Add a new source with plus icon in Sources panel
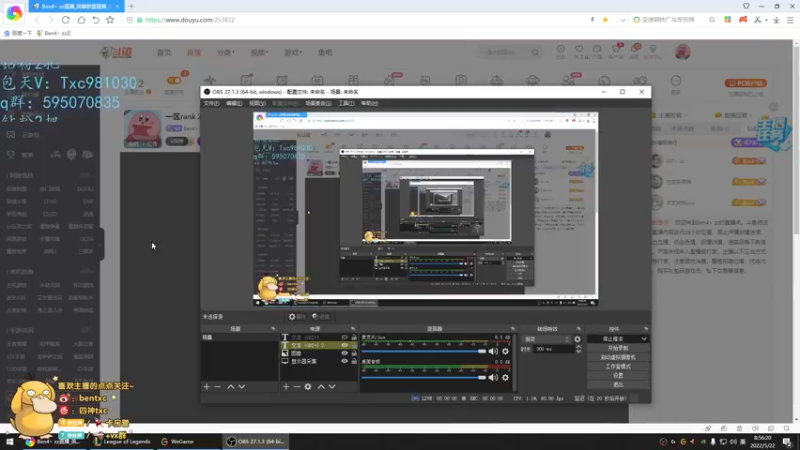 click(286, 387)
